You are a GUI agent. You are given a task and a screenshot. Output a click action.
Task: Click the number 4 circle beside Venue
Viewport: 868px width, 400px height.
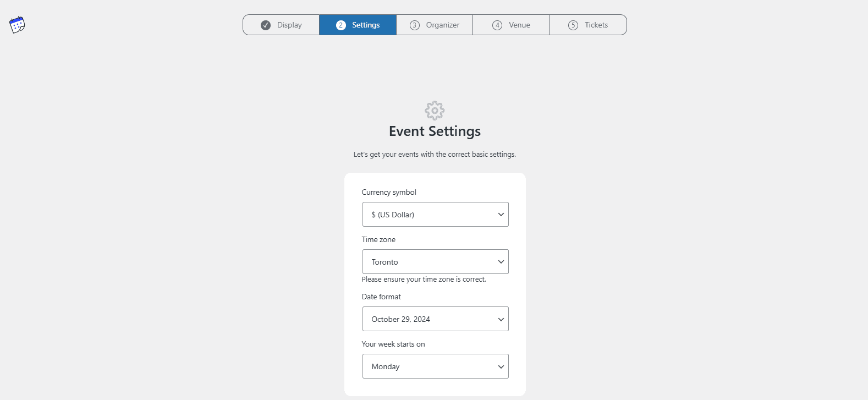(x=497, y=25)
